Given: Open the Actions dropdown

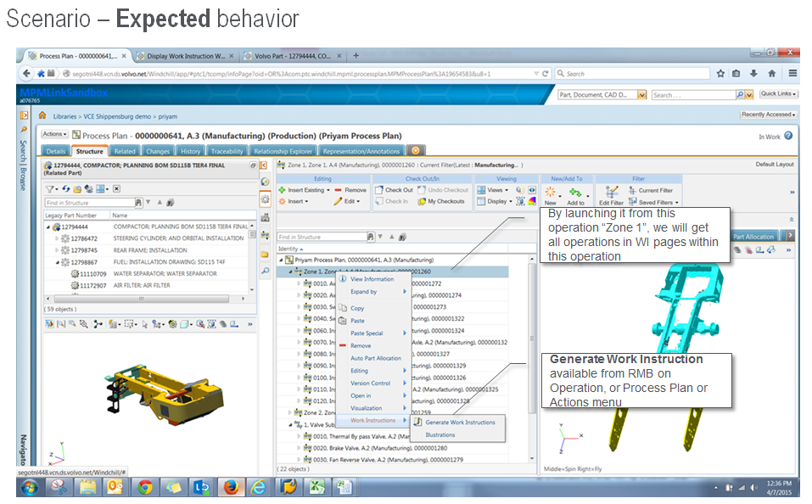Looking at the screenshot, I should [54, 134].
